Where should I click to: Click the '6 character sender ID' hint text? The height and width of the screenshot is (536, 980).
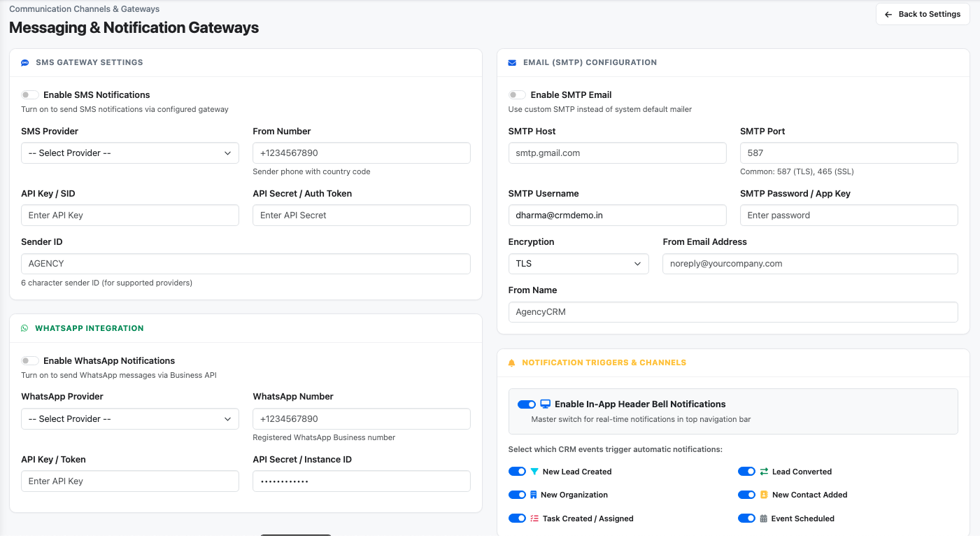click(x=106, y=283)
